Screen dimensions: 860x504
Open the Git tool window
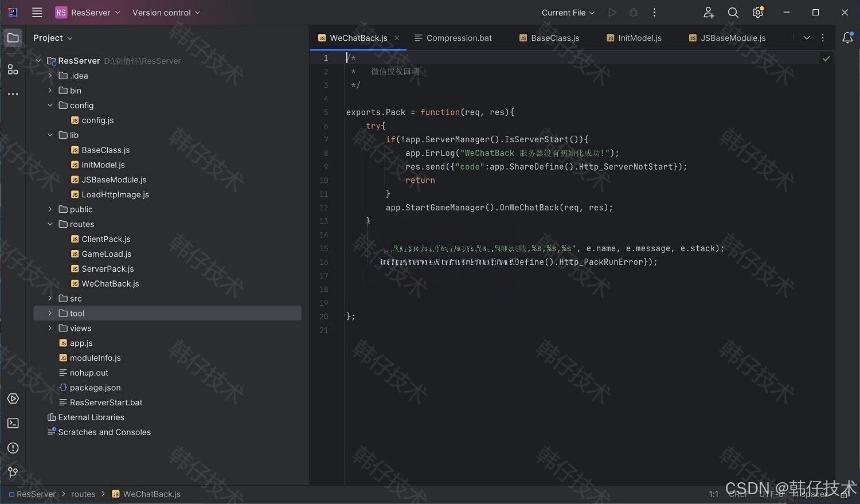[x=13, y=472]
